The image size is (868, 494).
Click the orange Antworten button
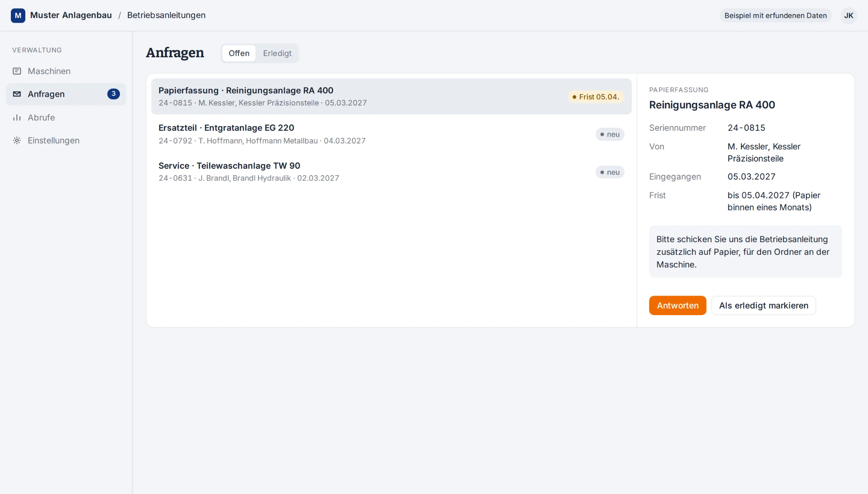(677, 305)
